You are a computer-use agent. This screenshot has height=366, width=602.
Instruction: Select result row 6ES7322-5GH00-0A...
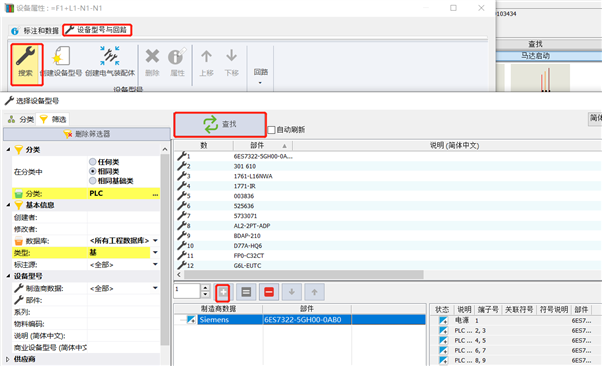click(x=388, y=156)
